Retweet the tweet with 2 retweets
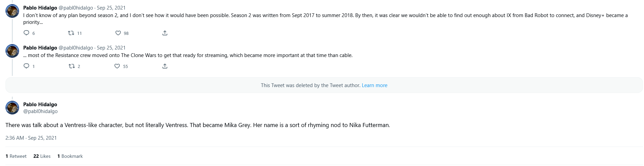644x166 pixels. coord(72,66)
